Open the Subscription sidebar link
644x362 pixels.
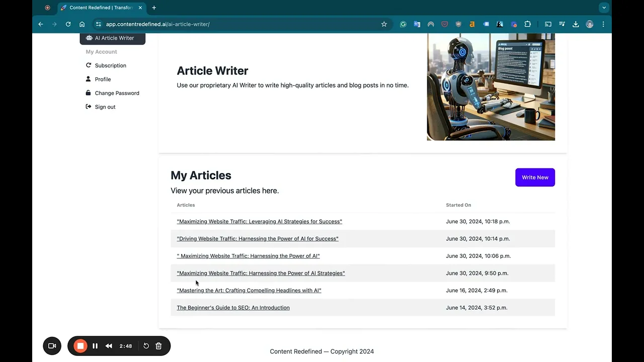point(110,65)
